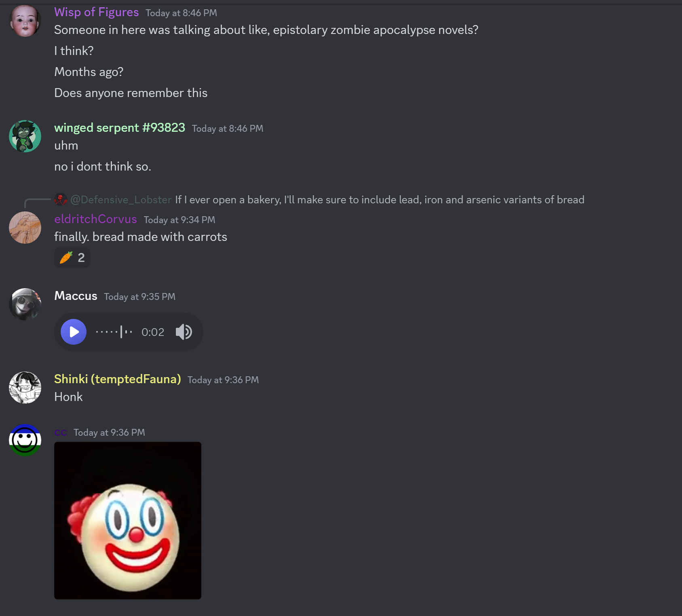Image resolution: width=682 pixels, height=616 pixels.
Task: Click the Maccus username
Action: click(76, 296)
